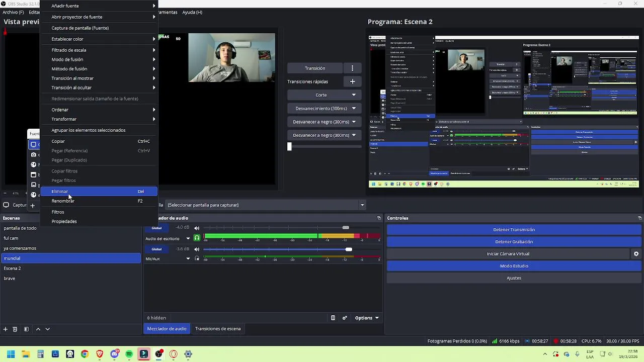Add a source with the plus icon
Image resolution: width=644 pixels, height=362 pixels.
(33, 205)
